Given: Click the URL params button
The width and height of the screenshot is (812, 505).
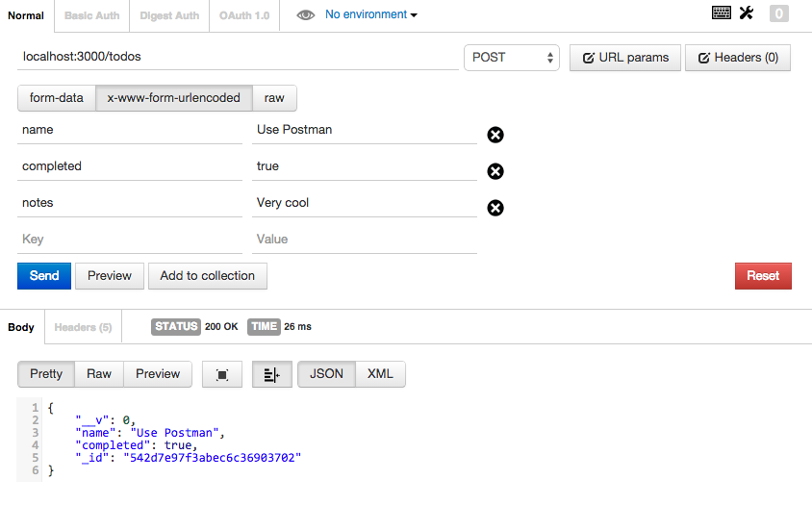Looking at the screenshot, I should point(625,58).
